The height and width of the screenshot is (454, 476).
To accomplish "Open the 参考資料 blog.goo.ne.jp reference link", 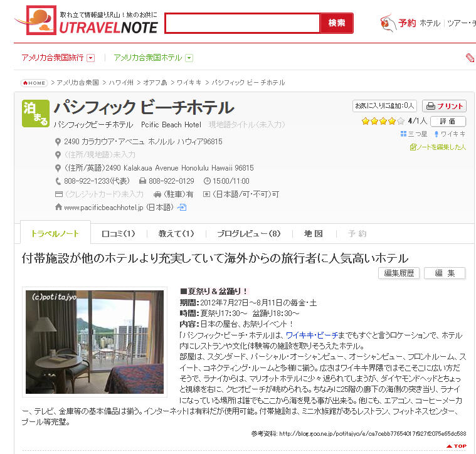I will pos(373,434).
